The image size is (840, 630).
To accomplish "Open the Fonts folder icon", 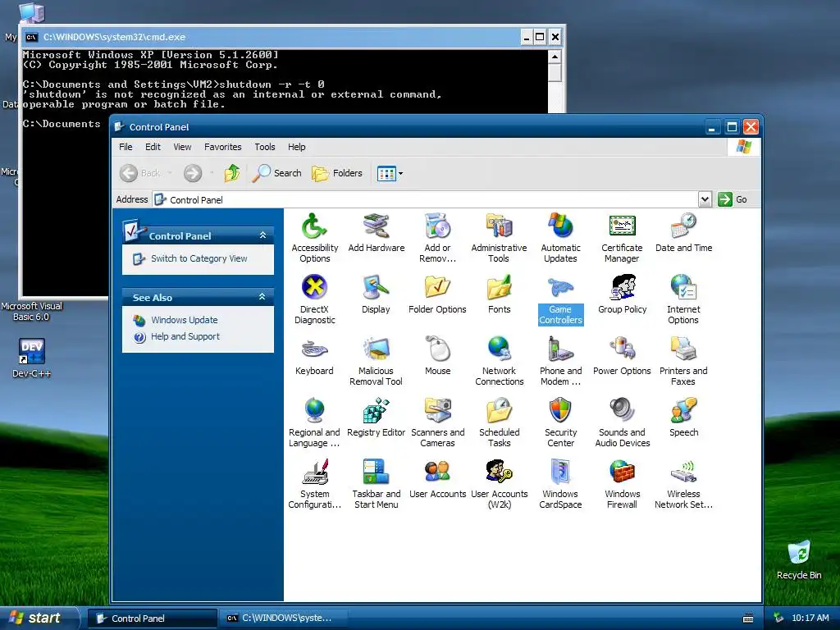I will [499, 294].
